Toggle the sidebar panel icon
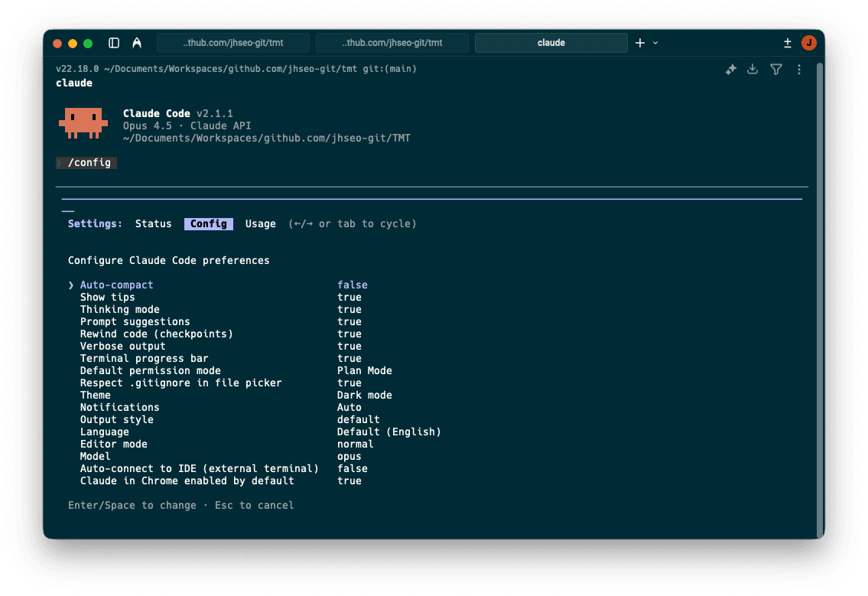 [114, 43]
